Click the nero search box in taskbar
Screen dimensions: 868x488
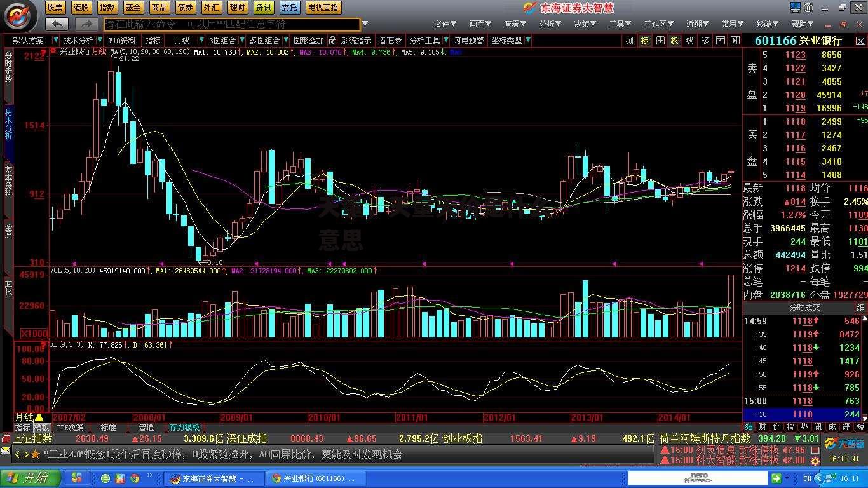click(699, 478)
